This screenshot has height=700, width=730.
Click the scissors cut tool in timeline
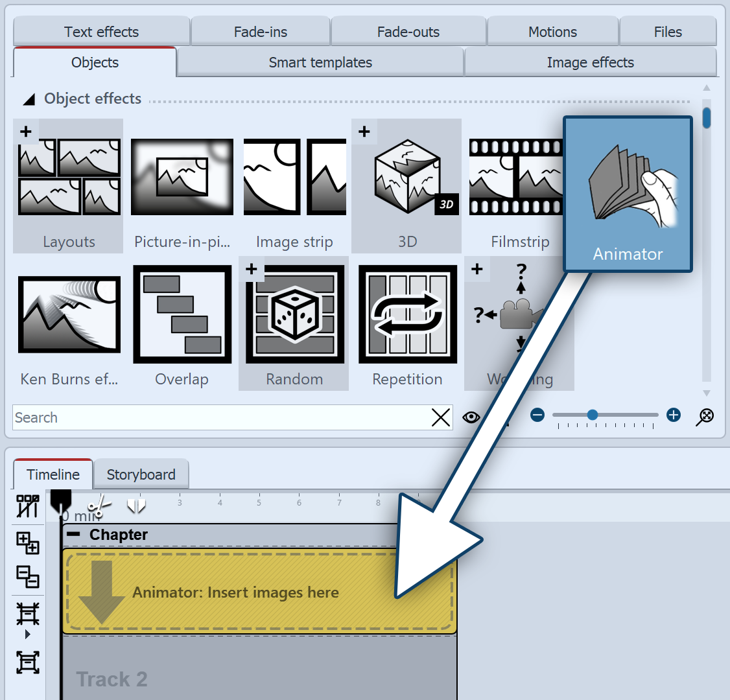tap(99, 506)
